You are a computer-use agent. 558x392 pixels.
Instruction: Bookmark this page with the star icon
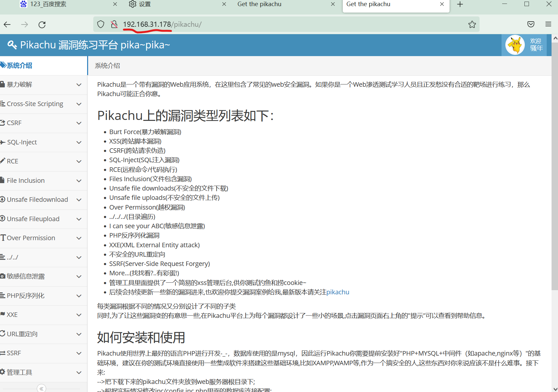pos(472,24)
